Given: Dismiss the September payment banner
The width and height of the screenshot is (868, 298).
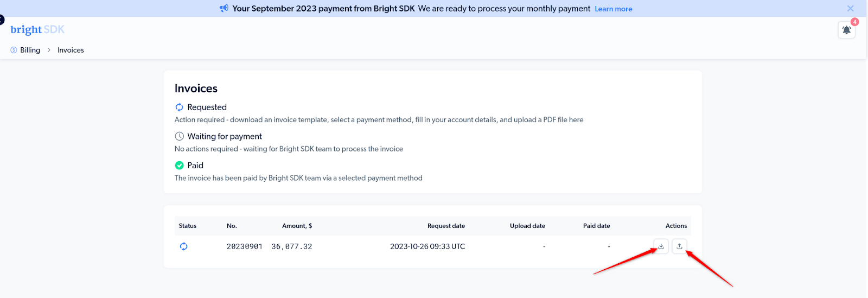Looking at the screenshot, I should coord(850,9).
